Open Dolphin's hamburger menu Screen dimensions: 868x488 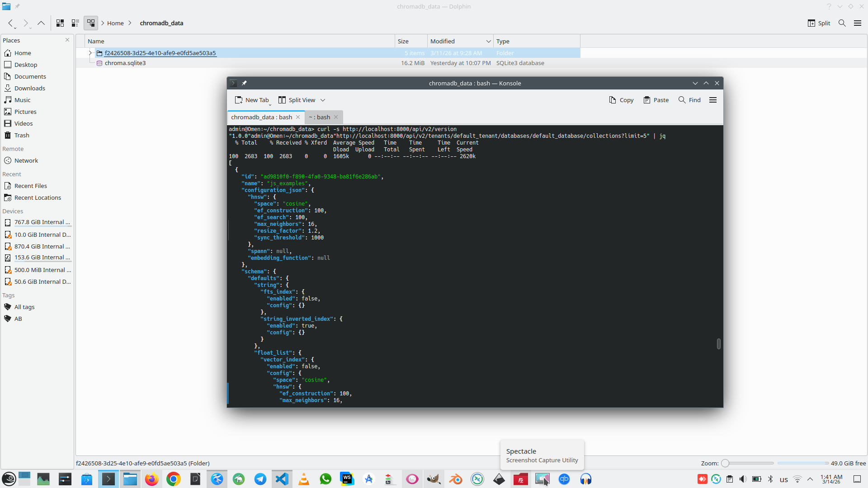(x=857, y=23)
